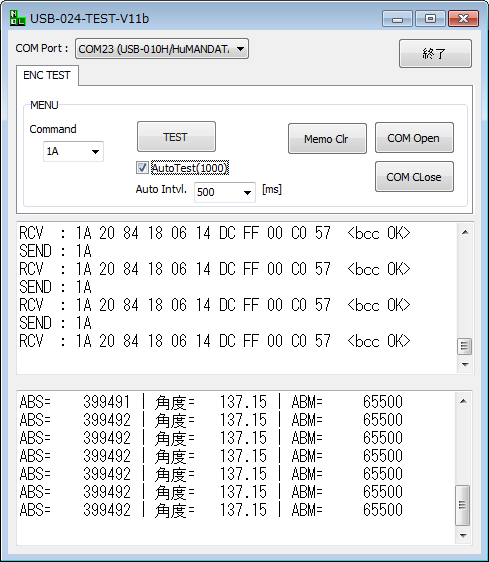Expand the Command 1A dropdown
This screenshot has height=562, width=489.
pos(73,151)
